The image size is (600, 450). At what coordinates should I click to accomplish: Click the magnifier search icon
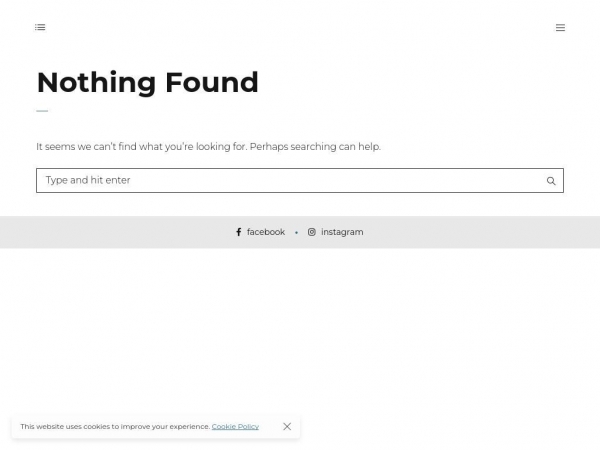pyautogui.click(x=551, y=181)
